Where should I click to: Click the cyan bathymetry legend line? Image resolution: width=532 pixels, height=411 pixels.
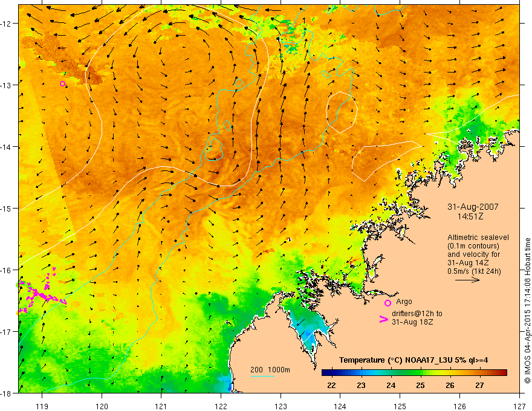[x=262, y=376]
